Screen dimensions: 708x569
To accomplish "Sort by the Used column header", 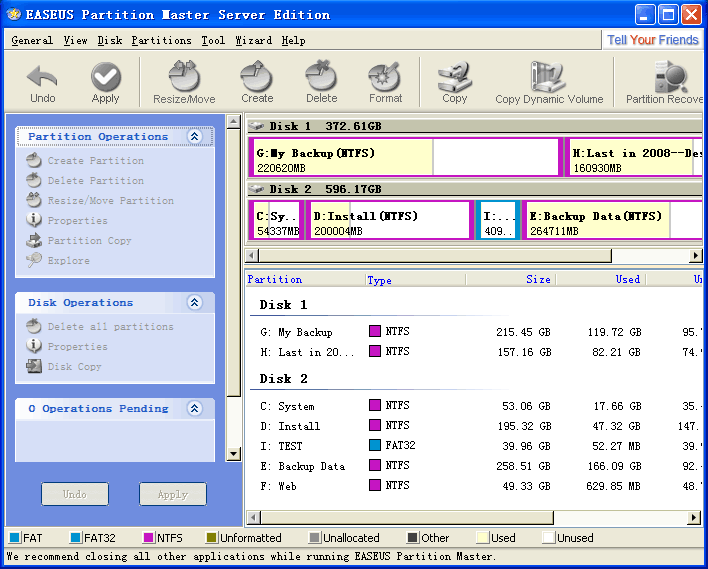I will [x=601, y=280].
